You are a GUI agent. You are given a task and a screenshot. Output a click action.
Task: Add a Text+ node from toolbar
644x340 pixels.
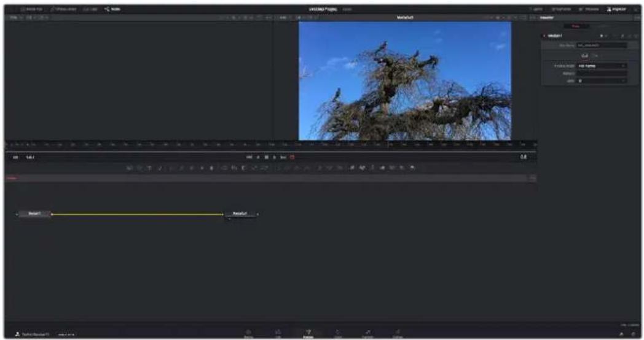click(x=149, y=168)
